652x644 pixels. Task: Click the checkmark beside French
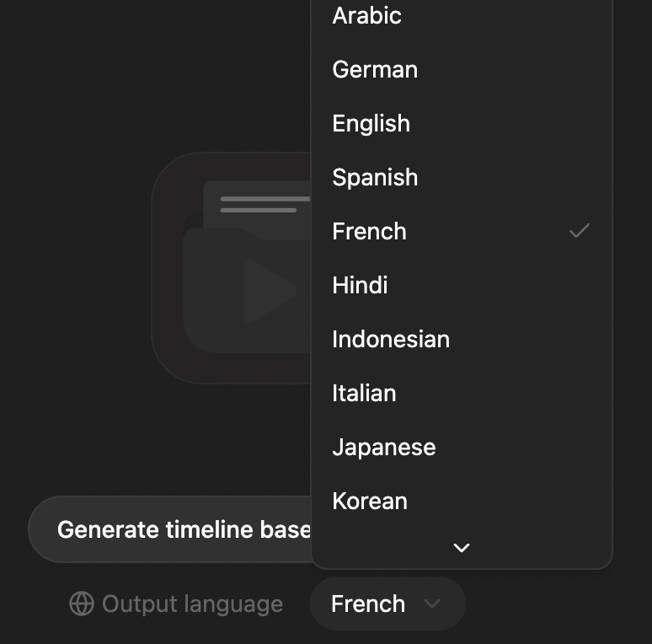click(579, 231)
